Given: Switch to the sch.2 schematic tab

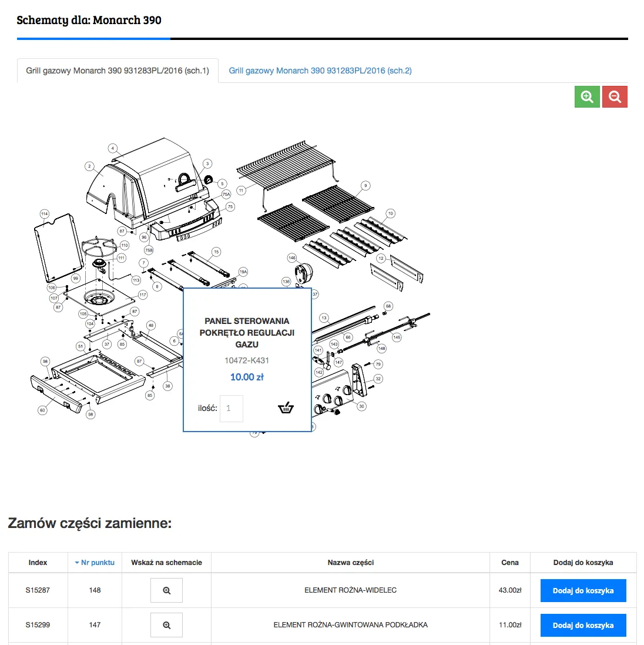Looking at the screenshot, I should click(320, 71).
